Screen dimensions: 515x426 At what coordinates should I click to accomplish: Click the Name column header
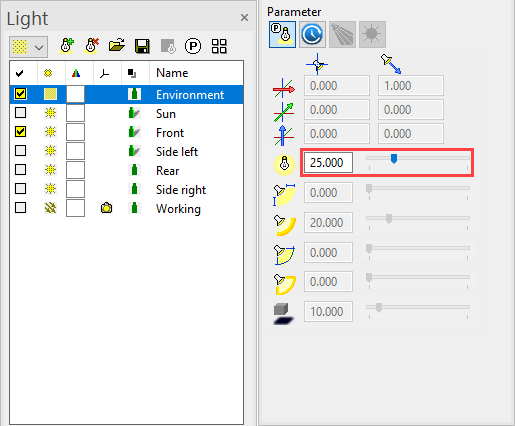point(172,73)
